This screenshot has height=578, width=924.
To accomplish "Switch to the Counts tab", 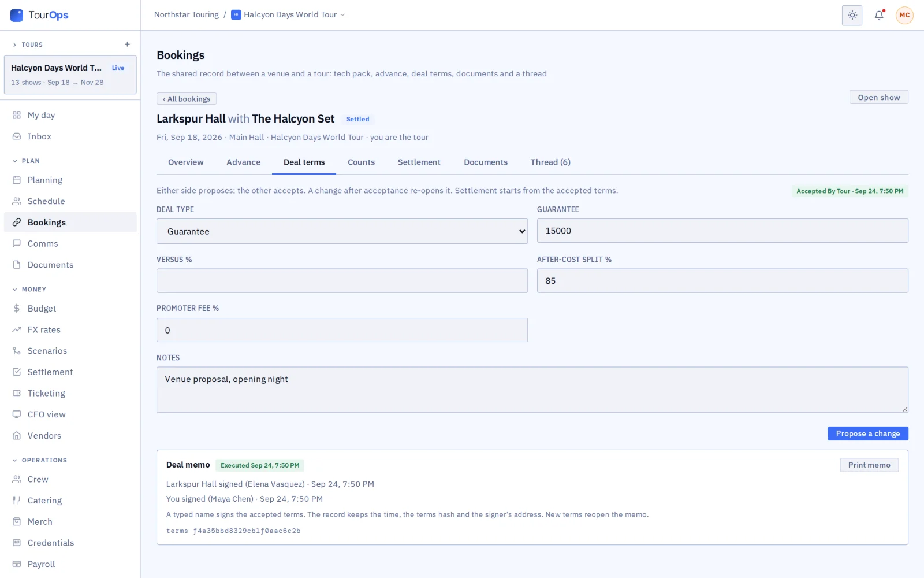I will 361,162.
